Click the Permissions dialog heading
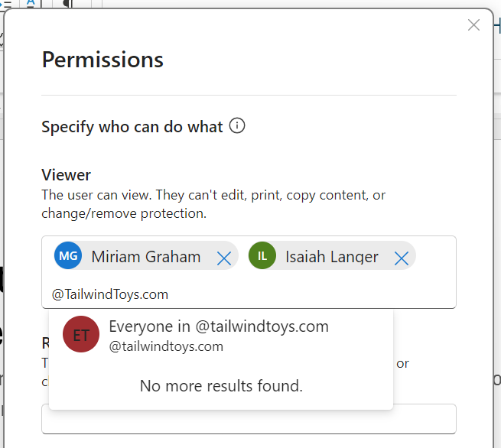 click(102, 60)
